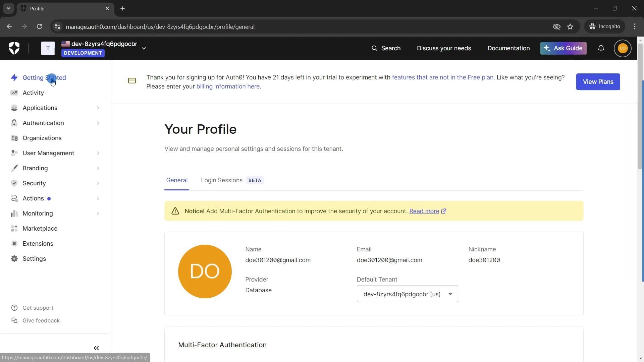The image size is (644, 362).
Task: Expand the Authentication submenu chevron
Action: point(98,123)
